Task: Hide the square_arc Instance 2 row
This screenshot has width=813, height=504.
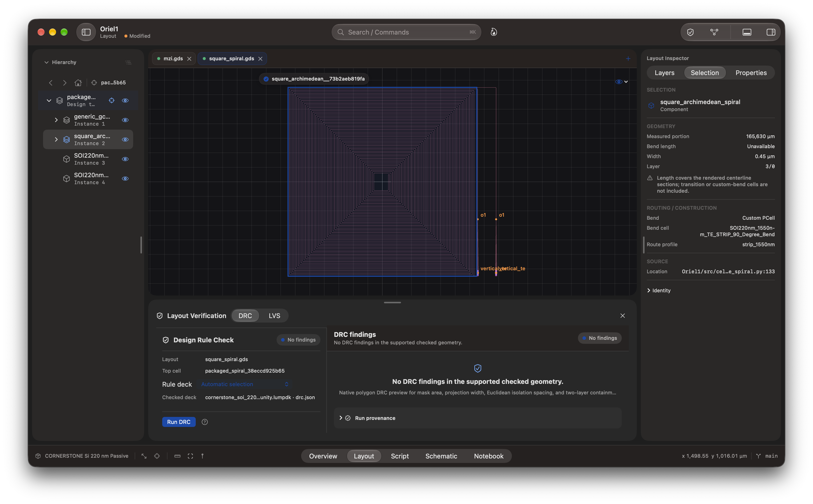Action: 125,139
